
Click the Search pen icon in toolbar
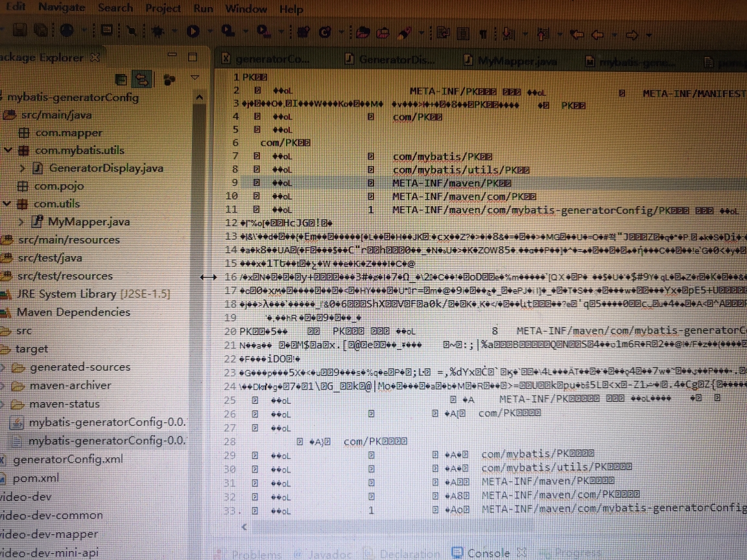coord(405,33)
